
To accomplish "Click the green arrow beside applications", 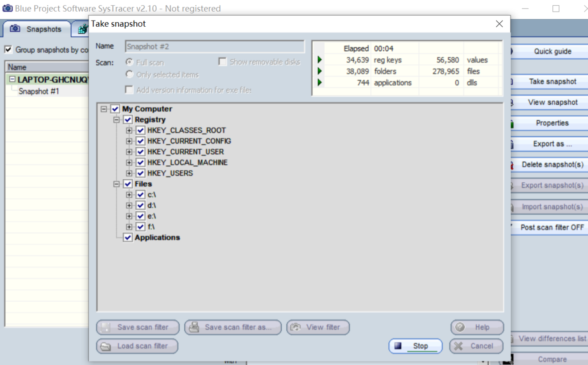I will (320, 82).
